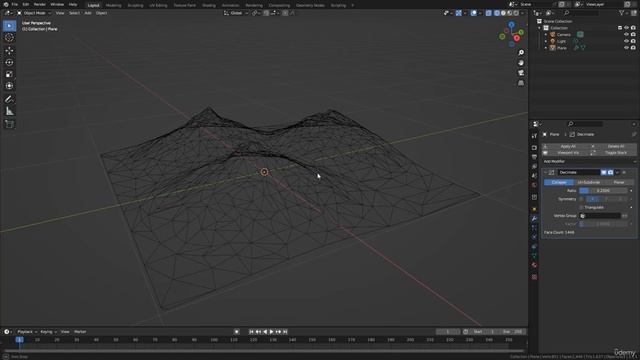Open the Render menu
The height and width of the screenshot is (360, 640).
[x=40, y=4]
